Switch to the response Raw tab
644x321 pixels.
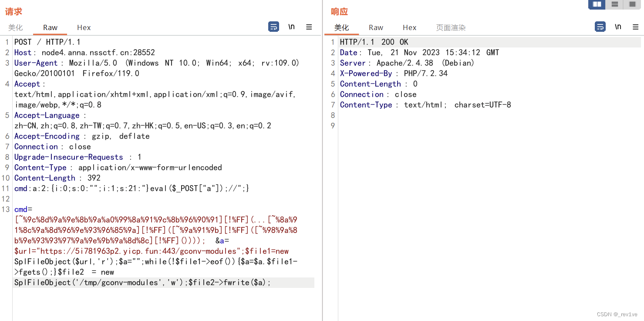(376, 27)
